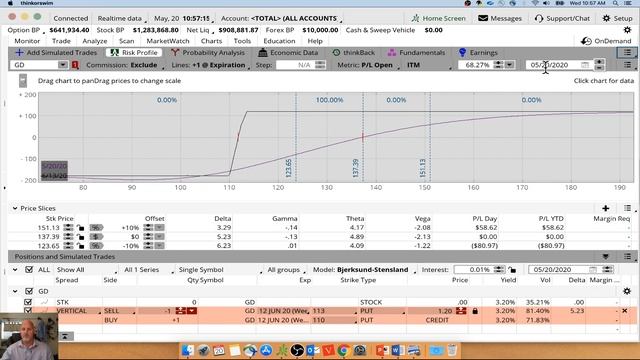Adjust stepper for 151.13 stock price
This screenshot has width=640, height=360.
[68, 227]
